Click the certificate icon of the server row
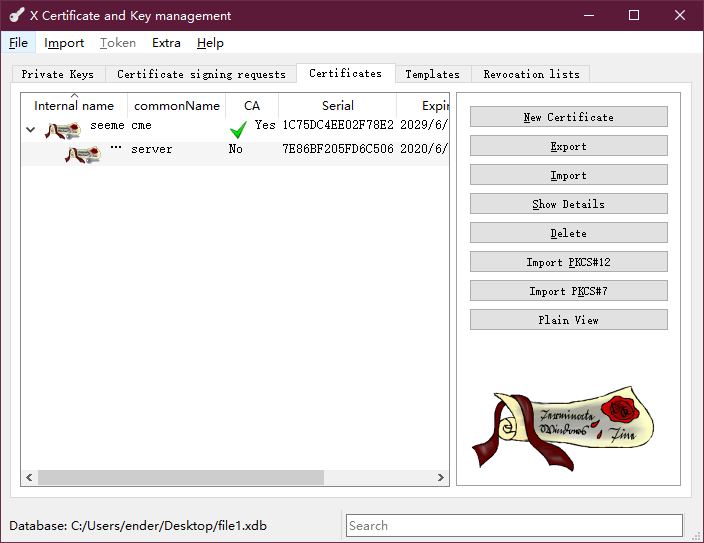Image resolution: width=704 pixels, height=543 pixels. coord(83,155)
